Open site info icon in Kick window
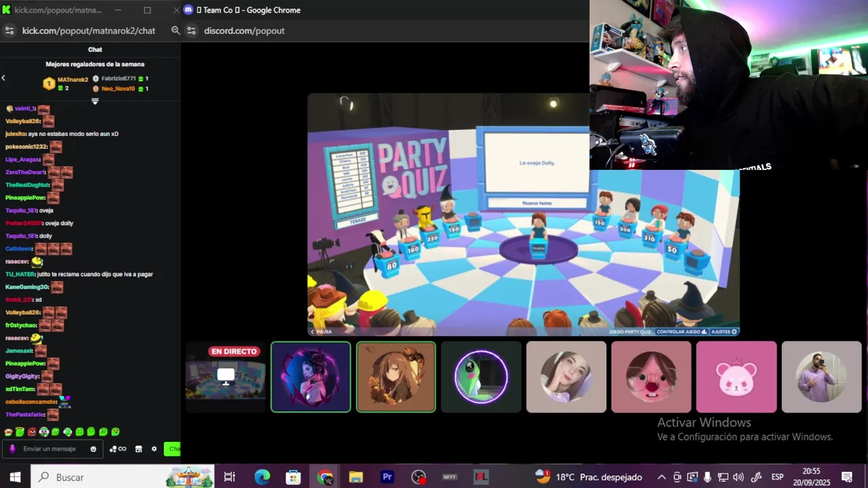 click(x=9, y=30)
